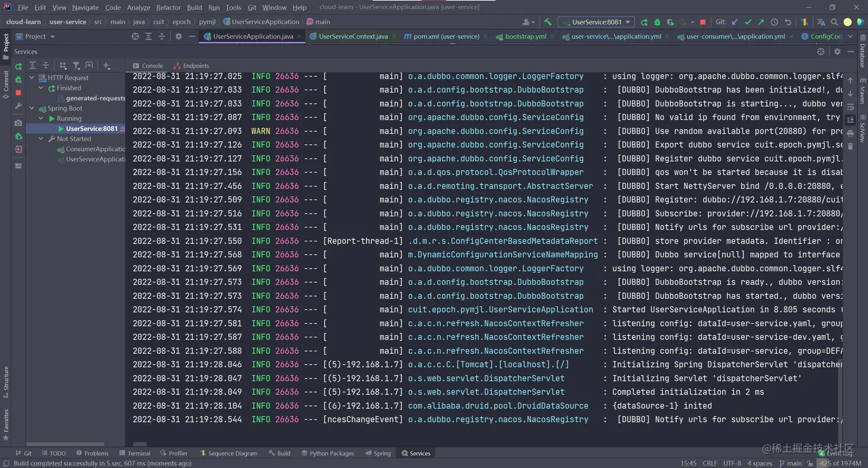The height and width of the screenshot is (468, 868).
Task: Toggle soft-wrap in console right gutter
Action: (850, 106)
